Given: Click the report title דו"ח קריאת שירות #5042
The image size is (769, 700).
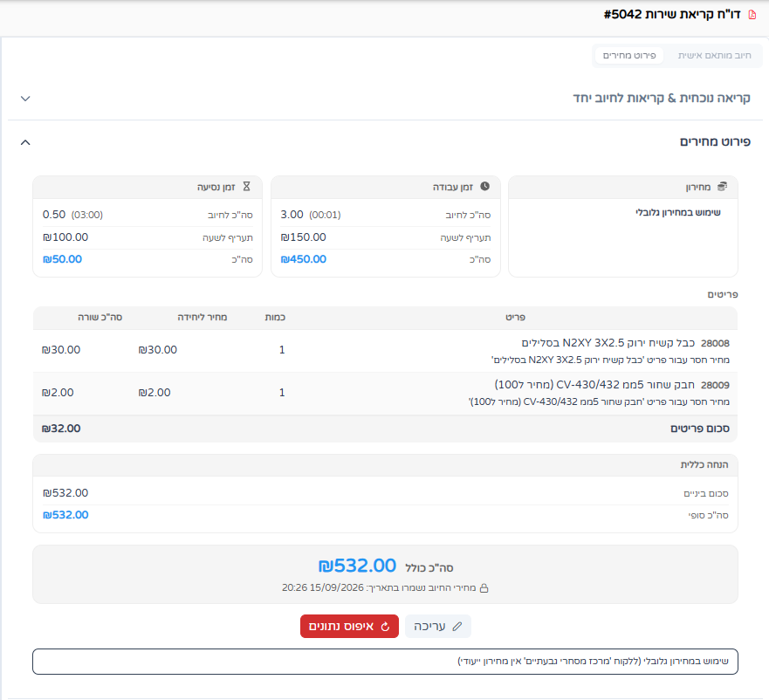Looking at the screenshot, I should click(672, 15).
